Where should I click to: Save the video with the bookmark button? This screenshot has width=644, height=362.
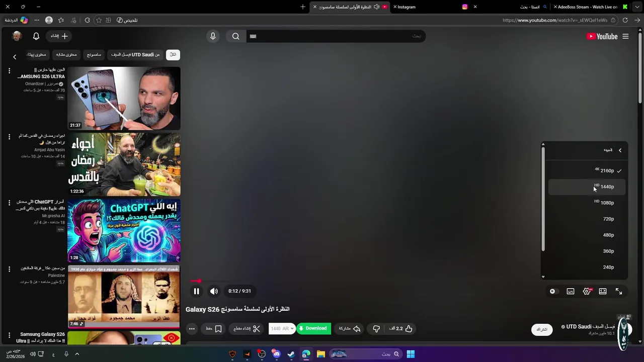click(x=214, y=329)
